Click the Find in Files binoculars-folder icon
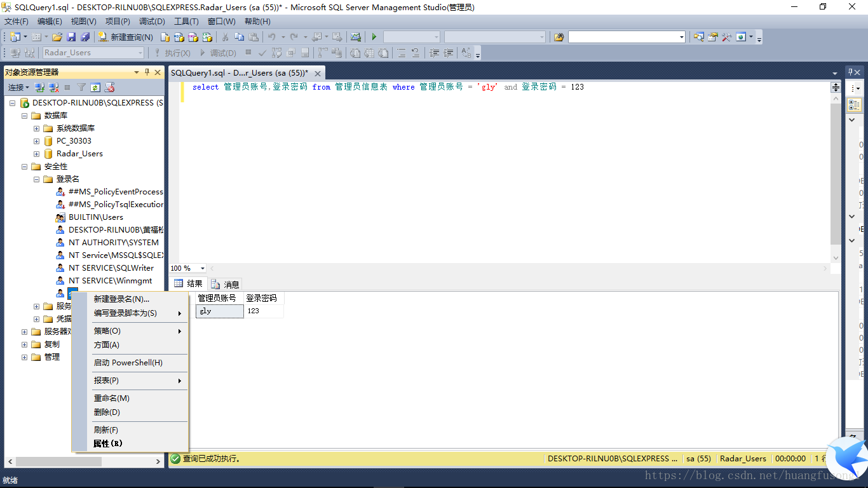Image resolution: width=868 pixels, height=488 pixels. tap(559, 37)
